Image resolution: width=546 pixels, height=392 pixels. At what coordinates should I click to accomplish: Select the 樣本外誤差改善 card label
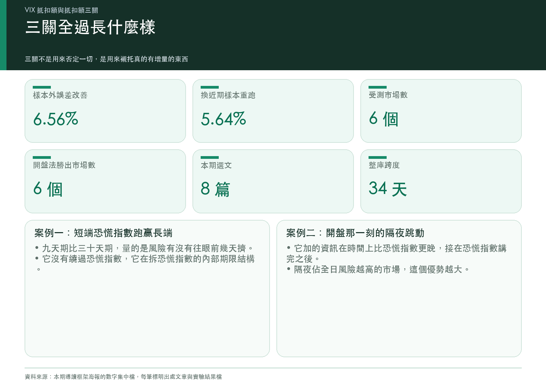[60, 95]
